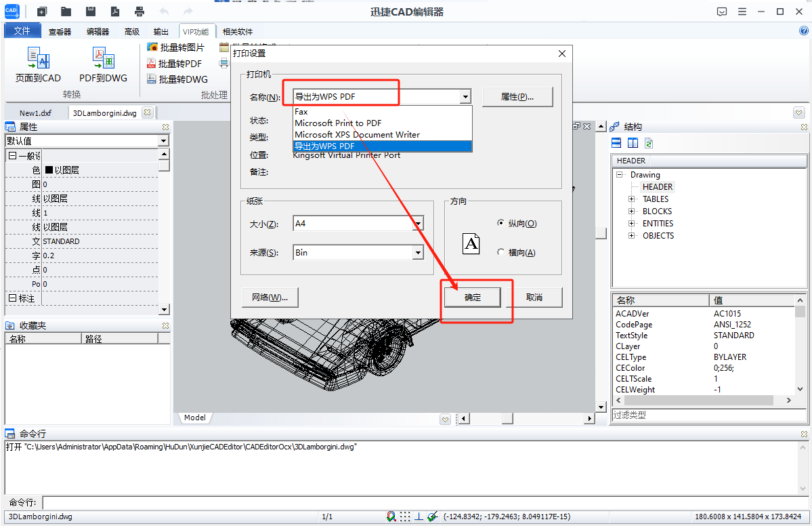This screenshot has height=526, width=812.
Task: Open the folder icon in quick toolbar
Action: (x=66, y=12)
